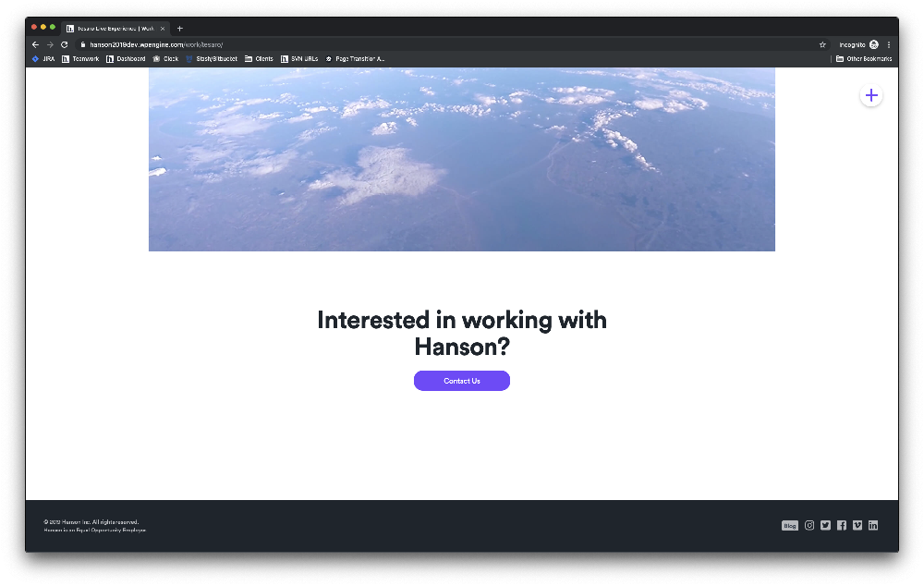
Task: Expand the Other Bookmarks folder
Action: pos(864,59)
